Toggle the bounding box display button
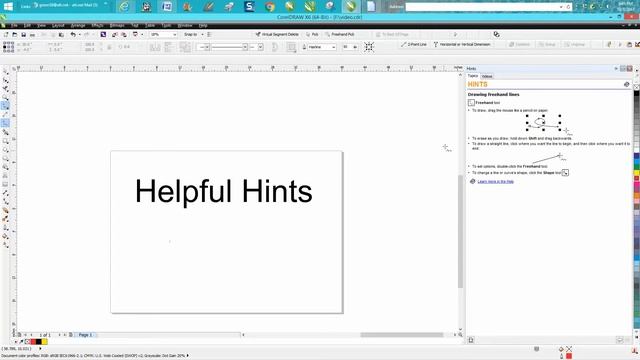The image size is (640, 360). pos(369,47)
